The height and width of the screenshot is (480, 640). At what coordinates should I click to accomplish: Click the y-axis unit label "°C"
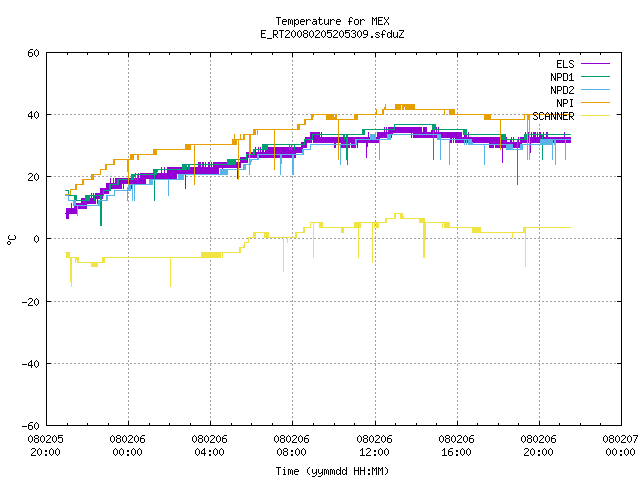(12, 240)
